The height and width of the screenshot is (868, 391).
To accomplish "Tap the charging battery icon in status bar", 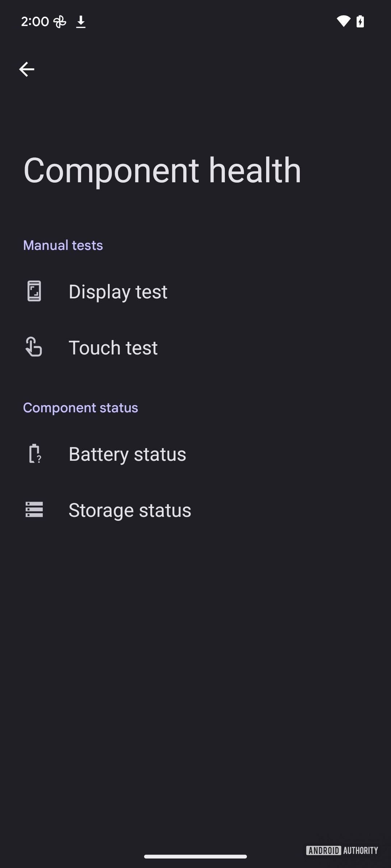I will click(360, 21).
